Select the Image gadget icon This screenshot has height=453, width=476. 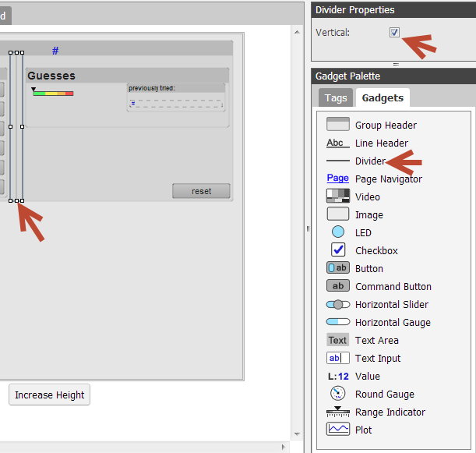coord(338,214)
